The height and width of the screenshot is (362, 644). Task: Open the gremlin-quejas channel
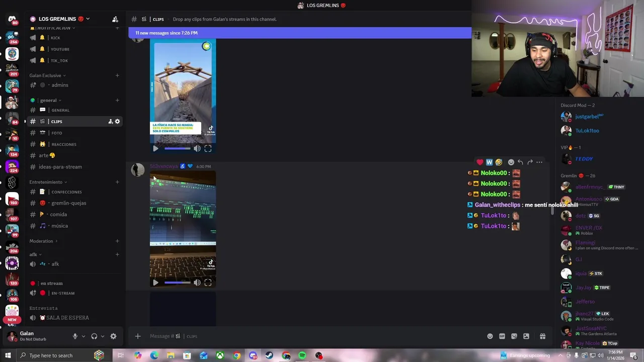pyautogui.click(x=75, y=203)
